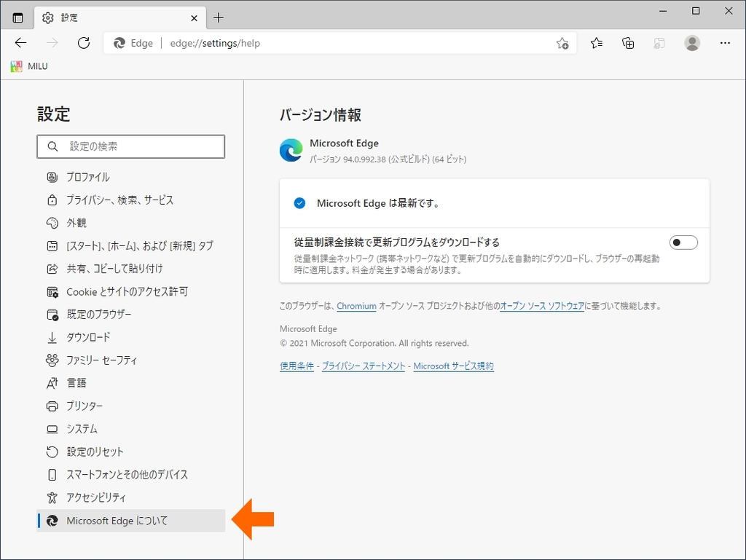Viewport: 746px width, 560px height.
Task: Click the search magnifier icon in settings
Action: tap(52, 146)
